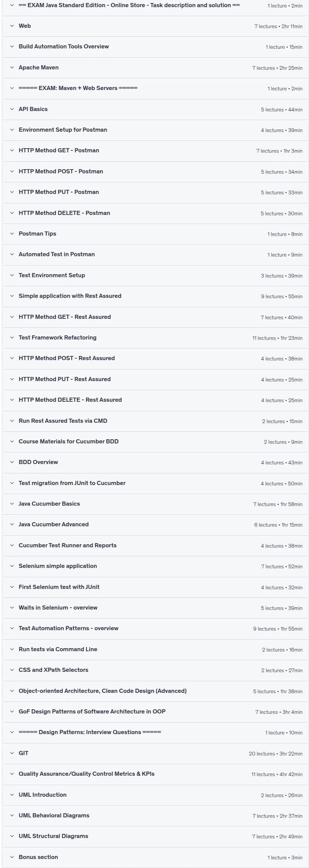Click chevron beside CSS and XPath Selectors
Image resolution: width=309 pixels, height=868 pixels.
[x=12, y=670]
